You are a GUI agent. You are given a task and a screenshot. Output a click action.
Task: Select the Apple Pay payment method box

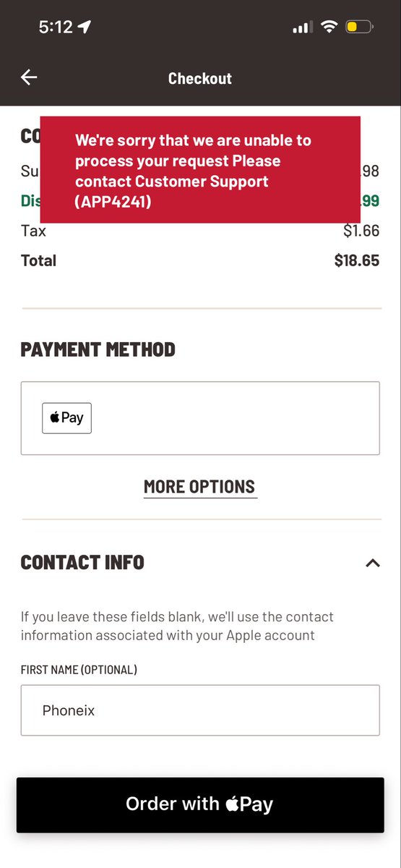(200, 418)
